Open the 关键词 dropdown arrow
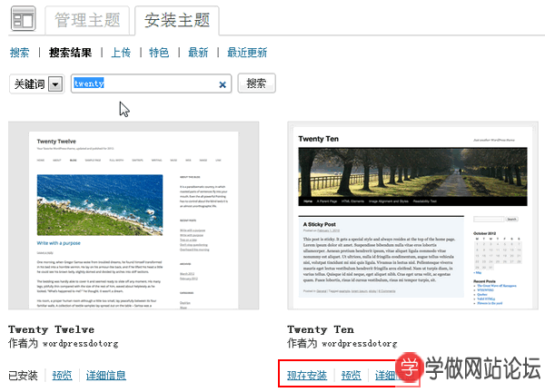 (x=54, y=84)
